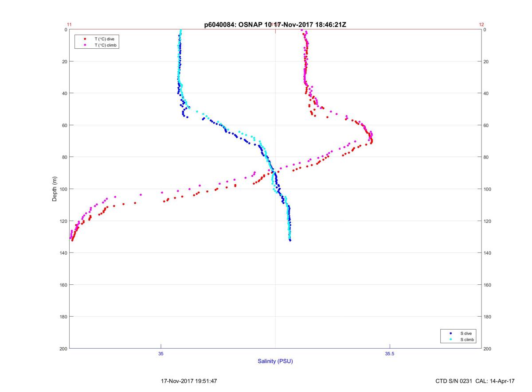Click depth tick 20 on the right axis
Image resolution: width=532 pixels, height=392 pixels.
[x=486, y=62]
